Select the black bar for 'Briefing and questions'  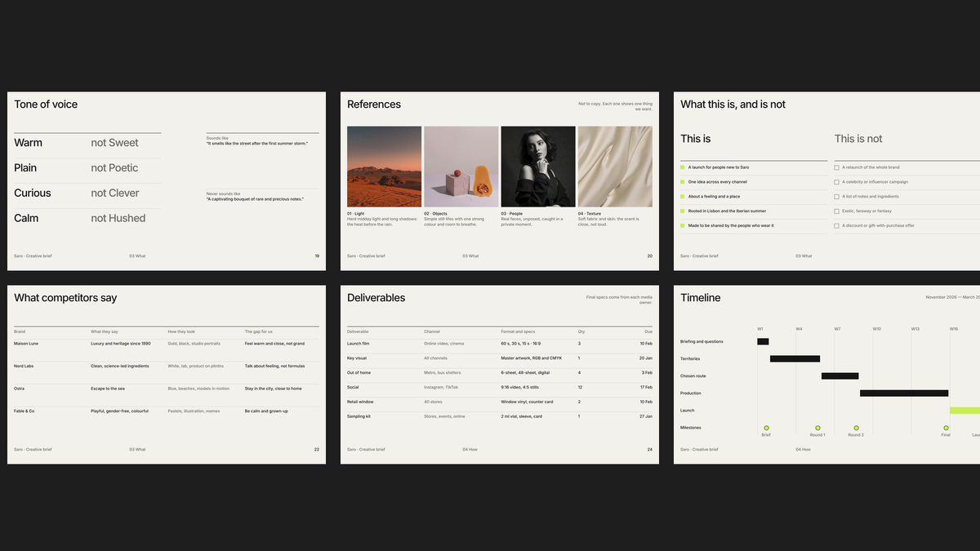pyautogui.click(x=763, y=341)
